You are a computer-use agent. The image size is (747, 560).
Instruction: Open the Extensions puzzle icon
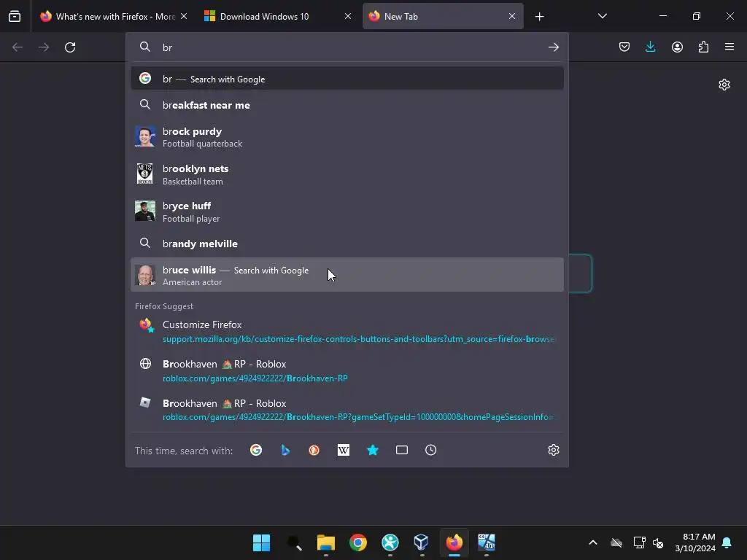703,47
